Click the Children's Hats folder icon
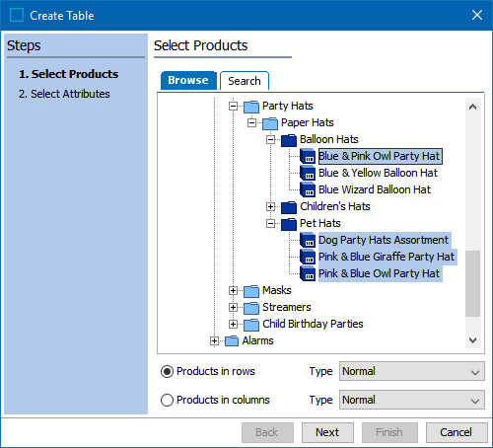 (289, 207)
